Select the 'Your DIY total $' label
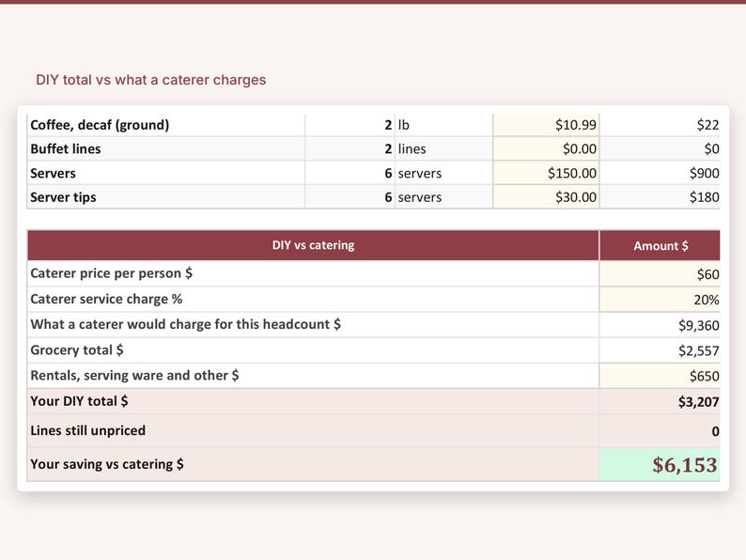Screen dimensions: 746x560 coord(79,401)
